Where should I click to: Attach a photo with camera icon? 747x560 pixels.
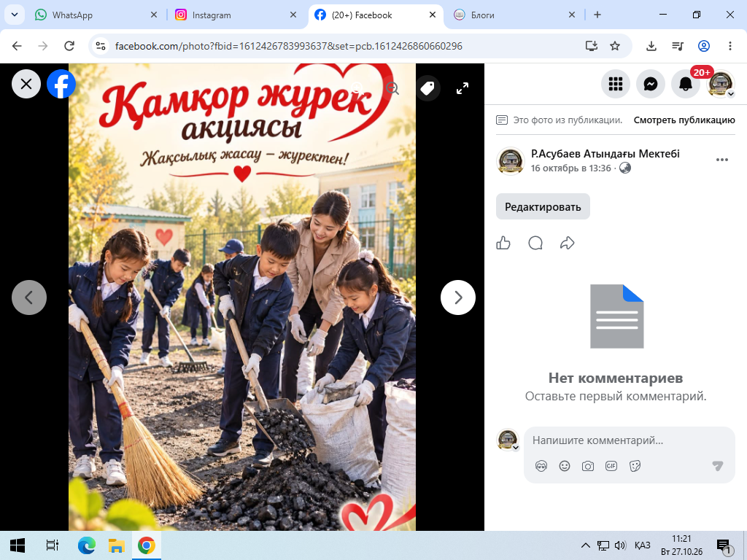[x=588, y=466]
